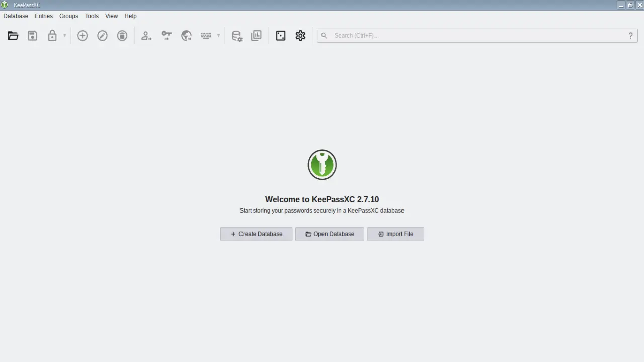Click the Edit Entry pencil icon
Viewport: 644px width, 362px height.
[102, 36]
